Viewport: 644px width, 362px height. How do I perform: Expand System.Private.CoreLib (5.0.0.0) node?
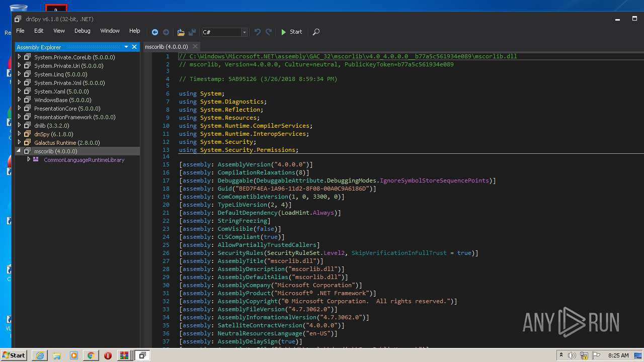coord(19,57)
